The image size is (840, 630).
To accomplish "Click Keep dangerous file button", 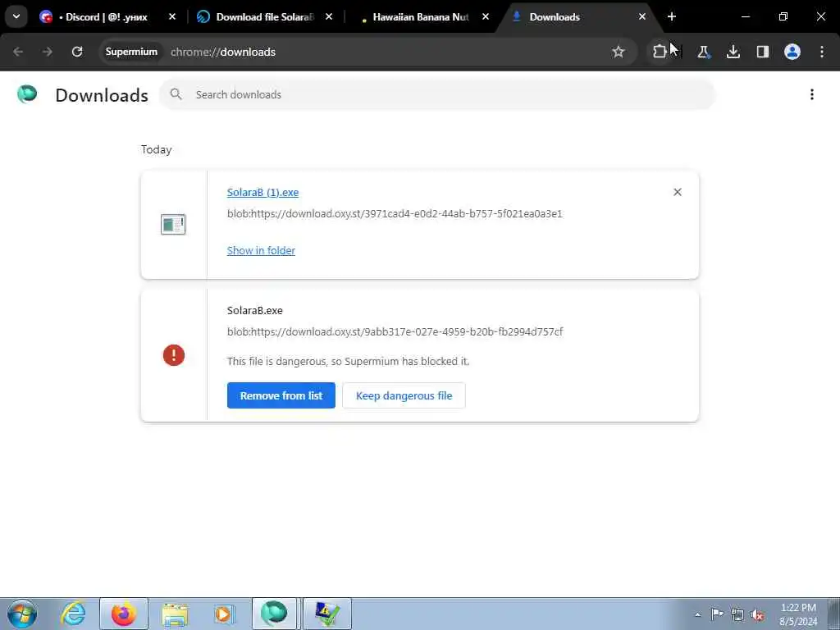I will click(x=404, y=395).
